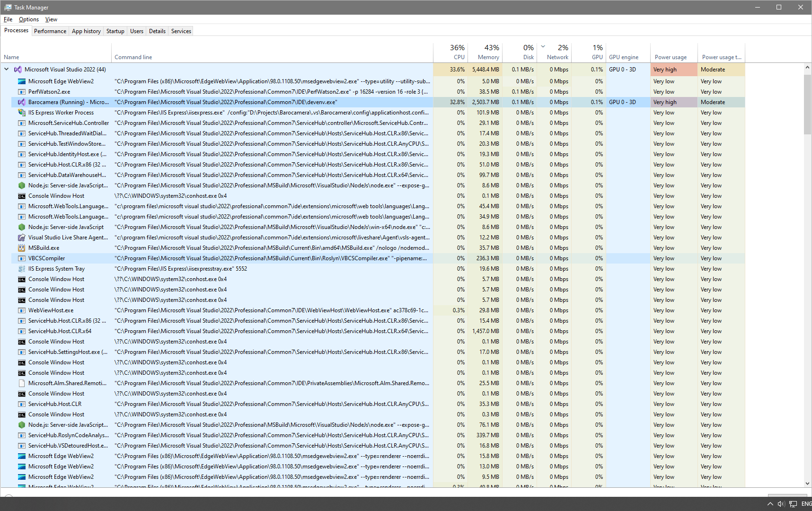Click the Microsoft Edge WebView2 process icon
Screen dimensions: 812x511
[22, 81]
